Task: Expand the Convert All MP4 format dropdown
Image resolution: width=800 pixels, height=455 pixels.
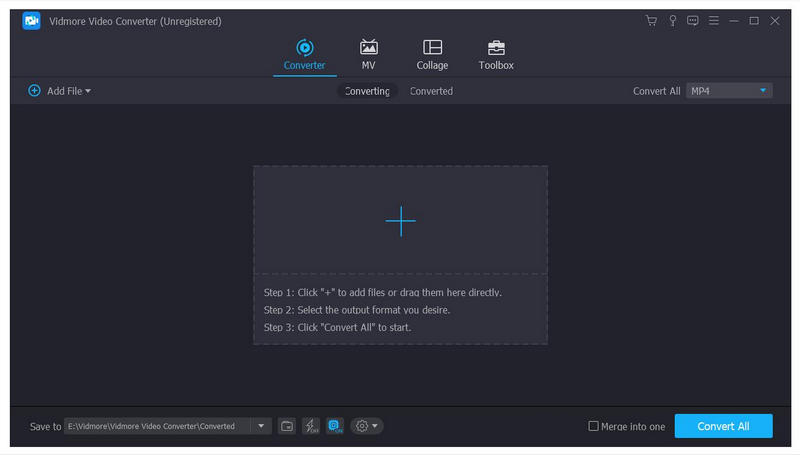Action: coord(763,91)
